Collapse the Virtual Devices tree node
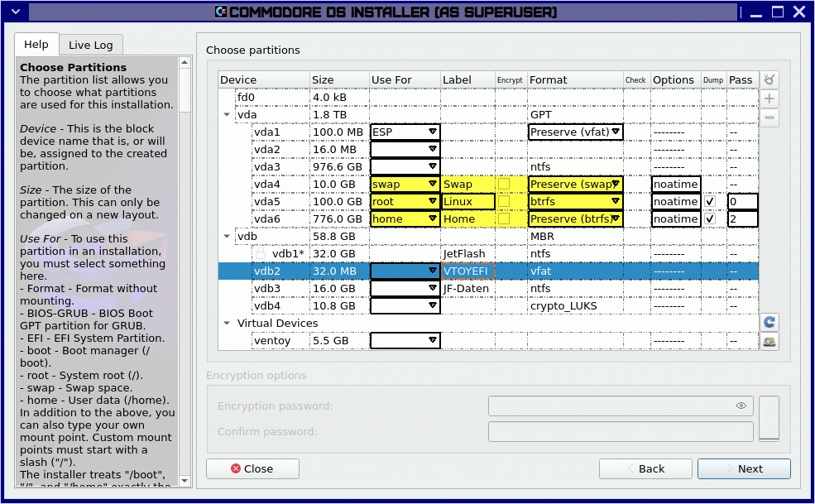This screenshot has width=815, height=504. [227, 323]
